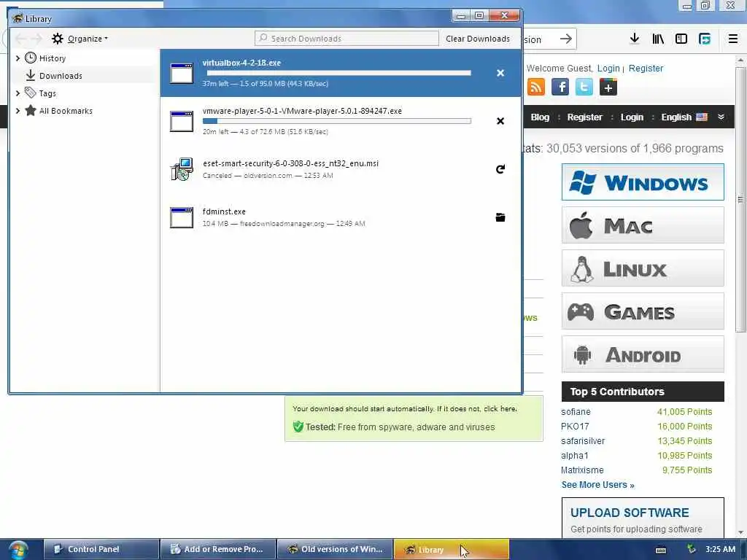The height and width of the screenshot is (560, 747).
Task: Open the Android software category
Action: (x=643, y=354)
